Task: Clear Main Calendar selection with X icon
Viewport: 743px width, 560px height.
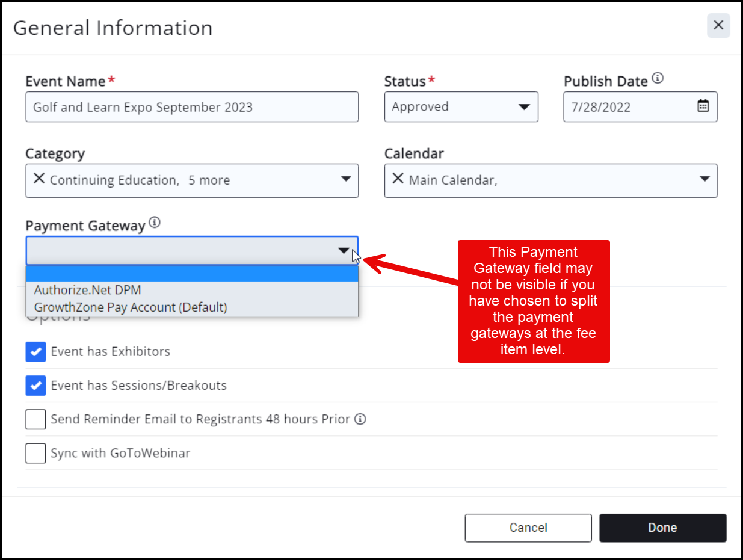Action: click(398, 179)
